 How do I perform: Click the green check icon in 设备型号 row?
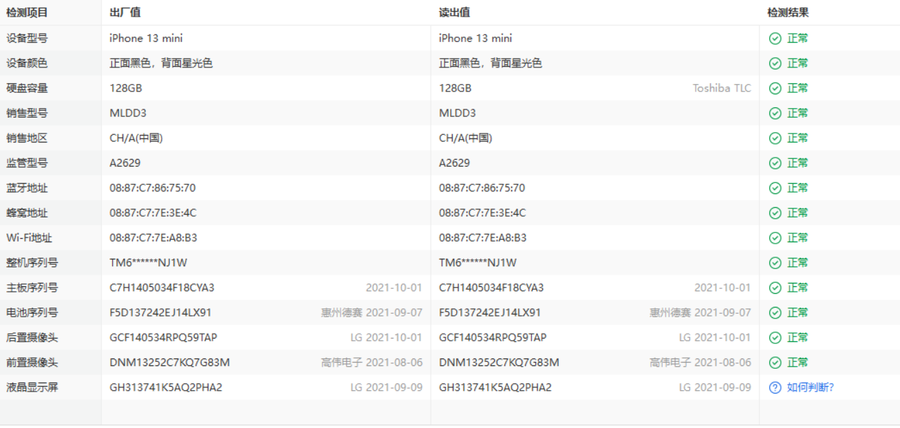coord(775,38)
